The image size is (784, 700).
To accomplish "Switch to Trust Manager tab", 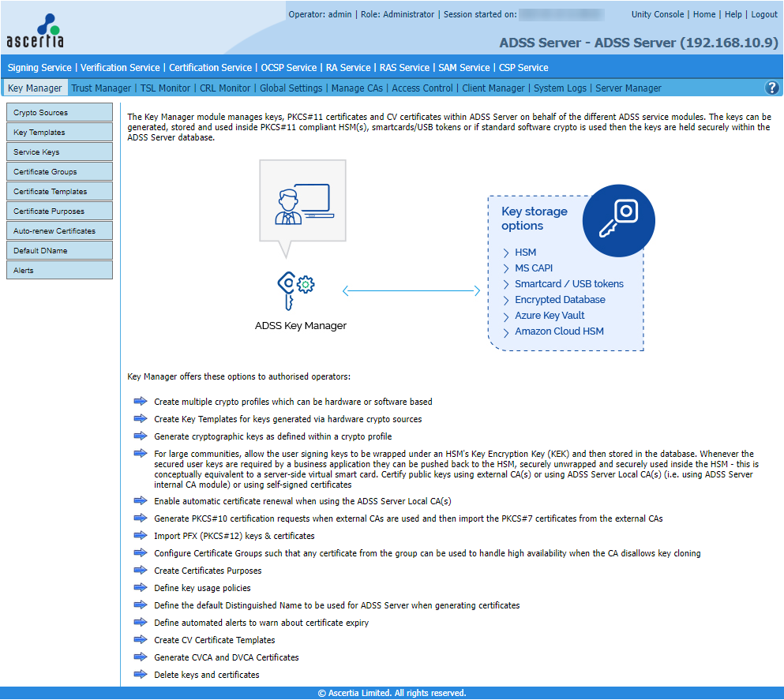I will [x=101, y=88].
